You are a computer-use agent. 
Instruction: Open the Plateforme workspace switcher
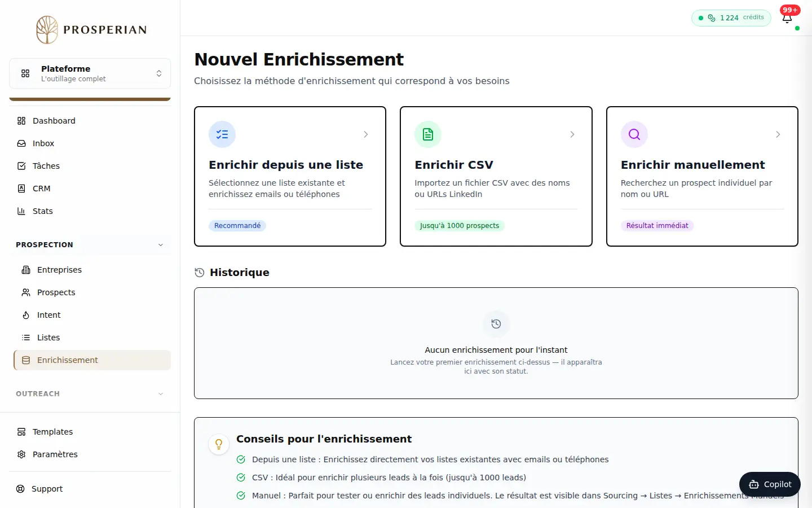point(90,73)
